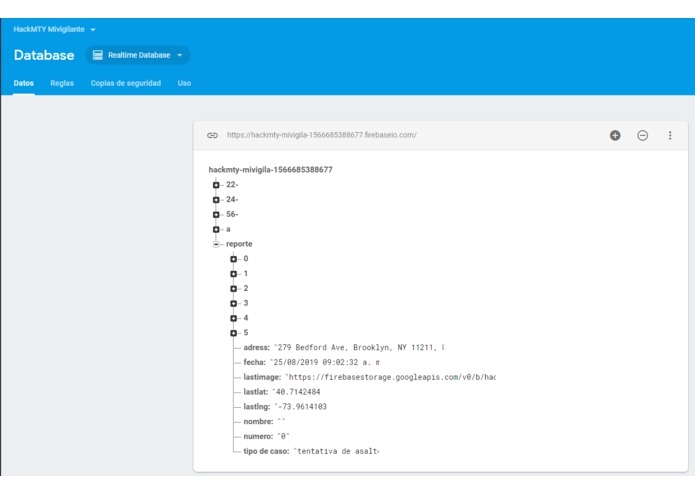This screenshot has width=695, height=494.
Task: Expand reporte child 1
Action: click(234, 274)
